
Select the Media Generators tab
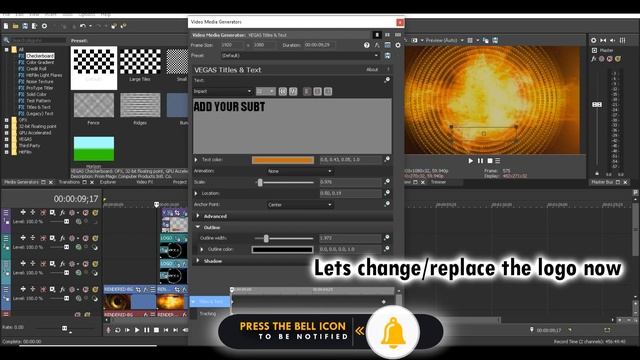(21, 182)
